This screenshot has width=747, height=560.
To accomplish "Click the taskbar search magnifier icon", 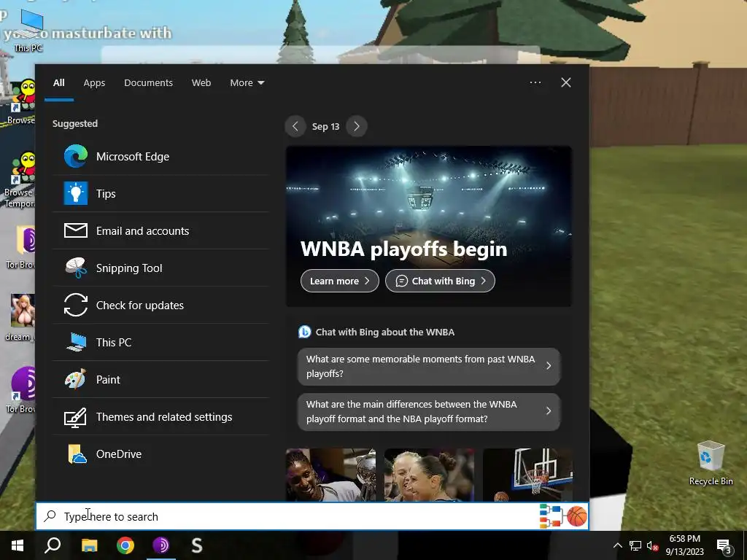I will click(53, 545).
